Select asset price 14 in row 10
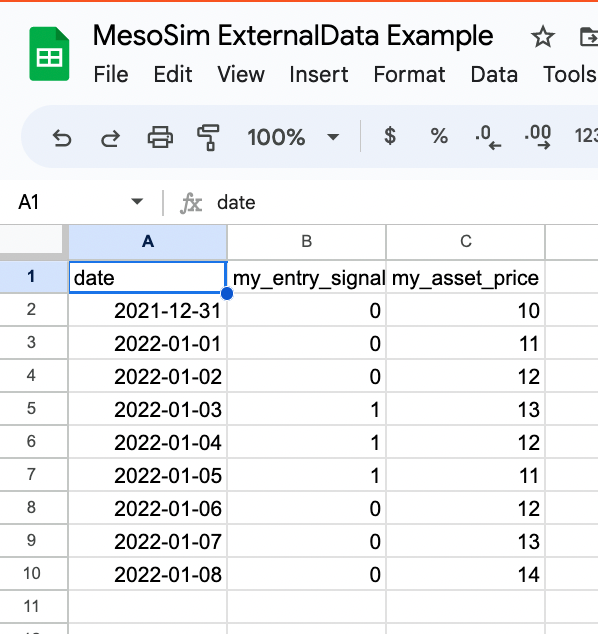The width and height of the screenshot is (598, 634). [466, 574]
